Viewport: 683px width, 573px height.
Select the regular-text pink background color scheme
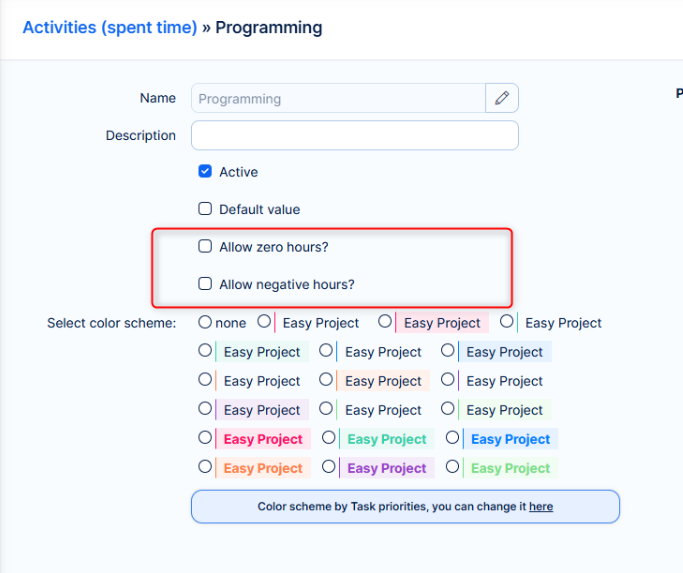point(385,322)
